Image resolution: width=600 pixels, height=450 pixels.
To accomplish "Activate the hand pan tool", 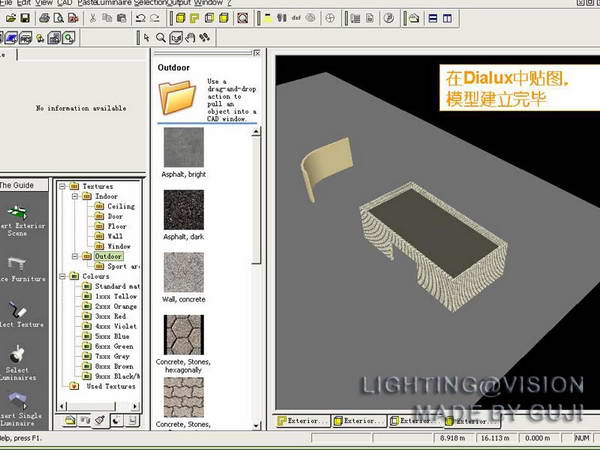I will pos(190,38).
